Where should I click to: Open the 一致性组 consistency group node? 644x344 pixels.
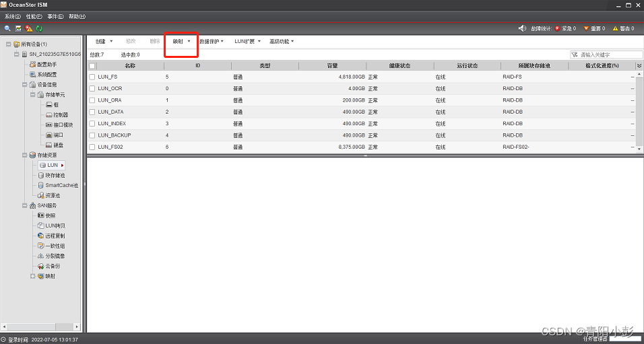pos(51,246)
